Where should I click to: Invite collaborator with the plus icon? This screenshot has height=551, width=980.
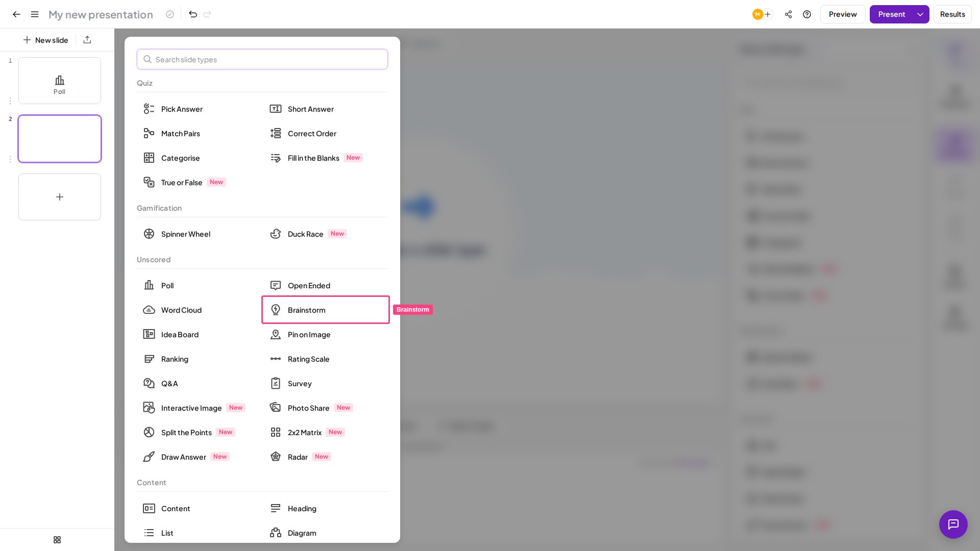[768, 14]
